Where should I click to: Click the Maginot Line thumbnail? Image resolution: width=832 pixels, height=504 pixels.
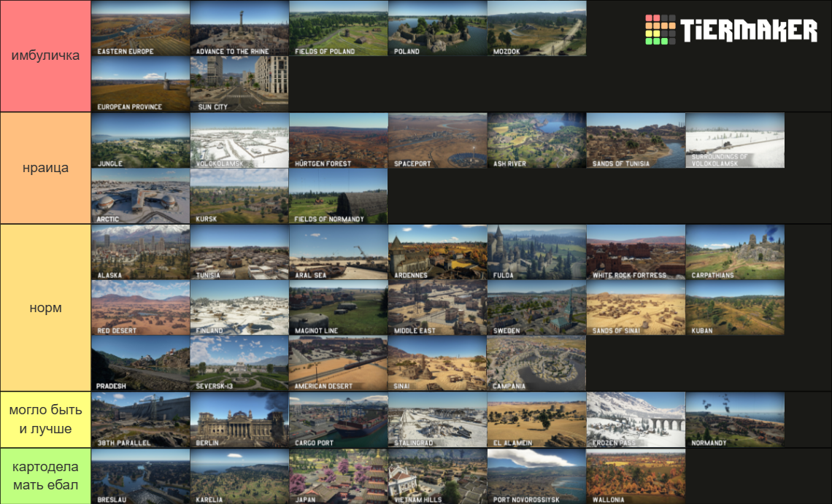click(x=339, y=308)
